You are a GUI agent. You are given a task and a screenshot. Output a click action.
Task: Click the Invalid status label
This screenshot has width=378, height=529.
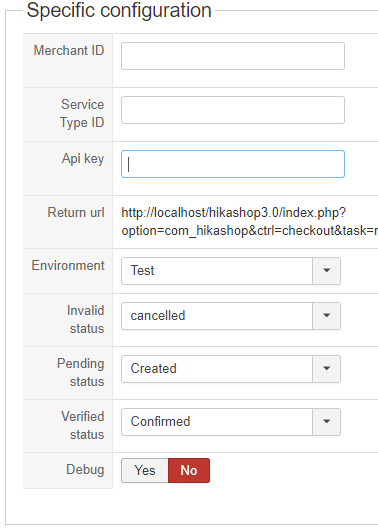click(x=85, y=319)
